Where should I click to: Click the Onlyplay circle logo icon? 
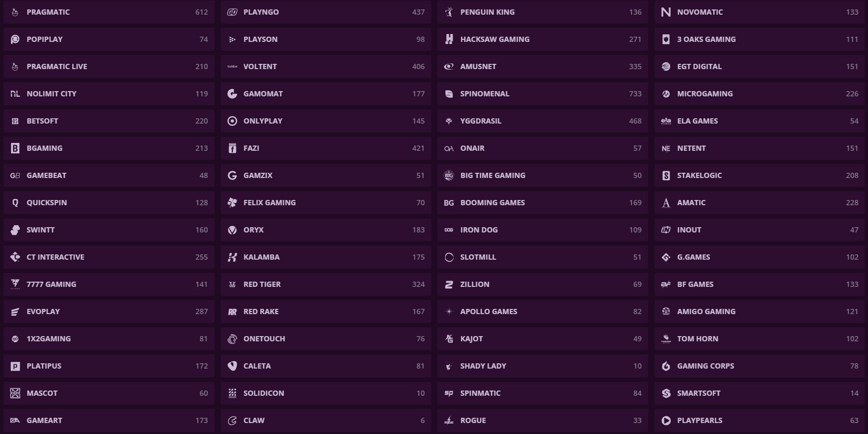(232, 121)
